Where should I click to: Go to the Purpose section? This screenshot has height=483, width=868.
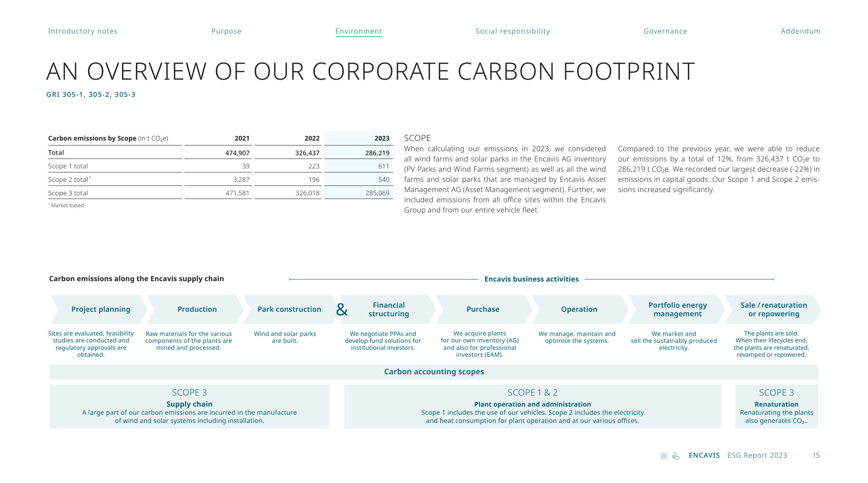(227, 31)
